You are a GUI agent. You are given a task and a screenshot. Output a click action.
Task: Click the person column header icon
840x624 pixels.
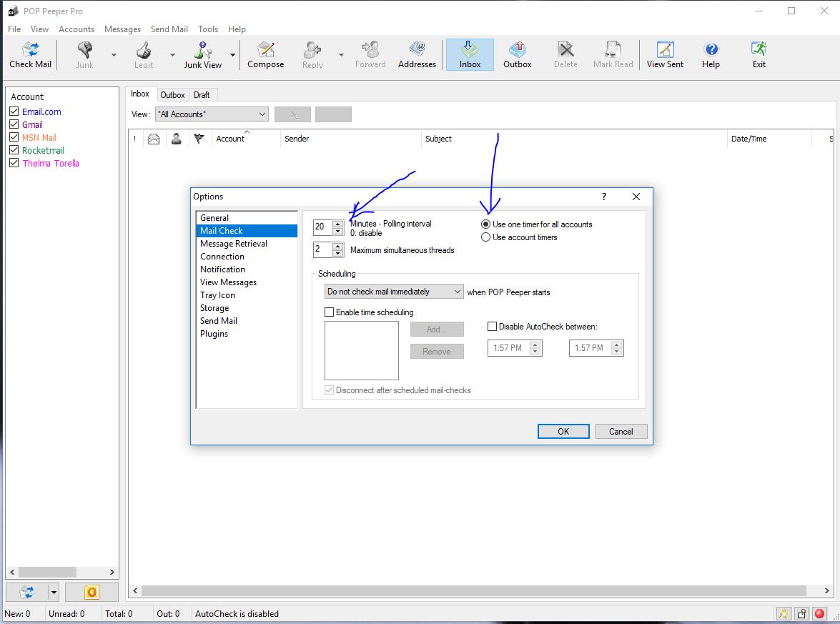(177, 139)
